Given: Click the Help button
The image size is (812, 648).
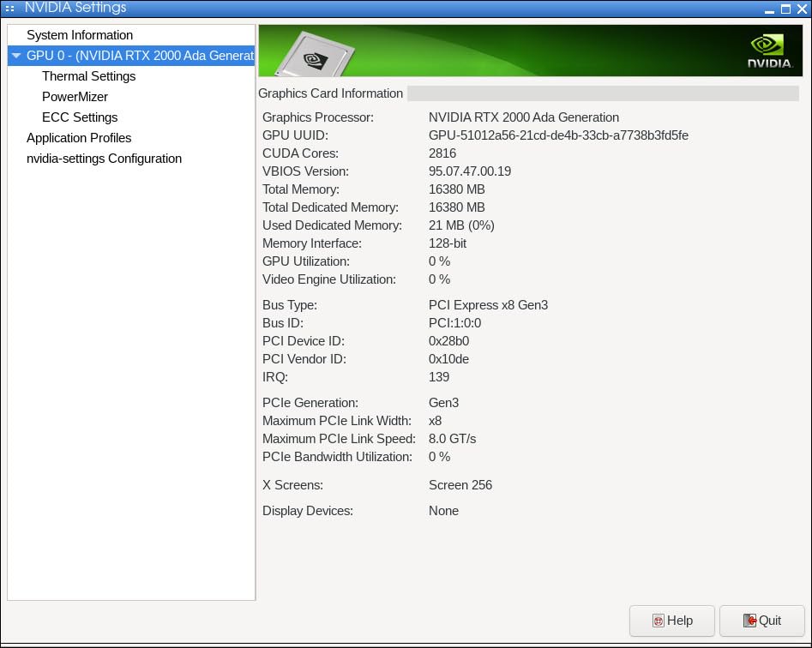Looking at the screenshot, I should click(671, 621).
